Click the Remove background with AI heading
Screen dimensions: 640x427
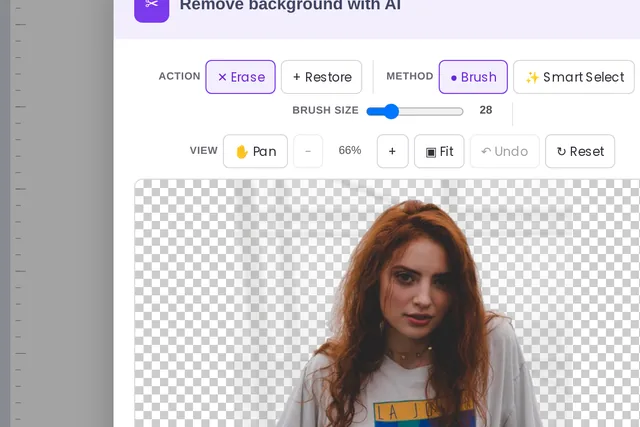point(290,5)
